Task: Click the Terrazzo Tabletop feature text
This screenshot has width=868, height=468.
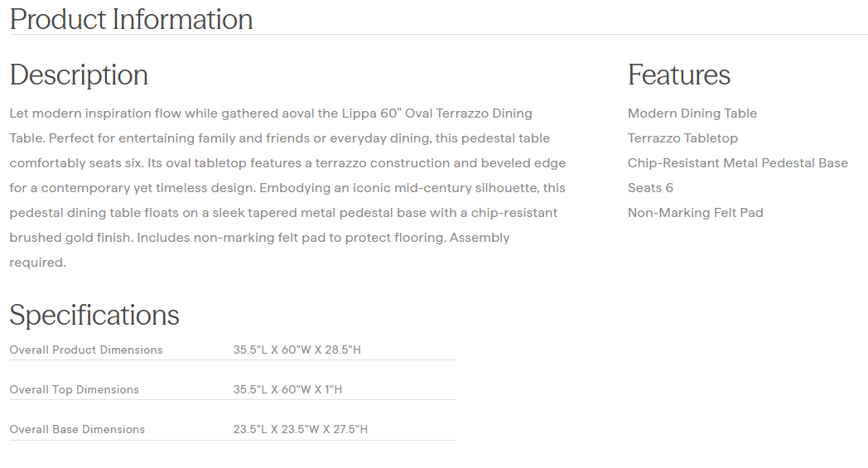Action: tap(682, 138)
